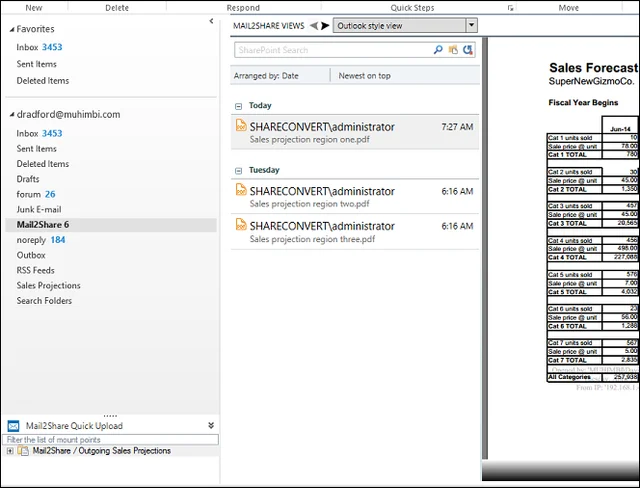The height and width of the screenshot is (488, 640).
Task: Click the New ribbon group label
Action: tap(33, 8)
